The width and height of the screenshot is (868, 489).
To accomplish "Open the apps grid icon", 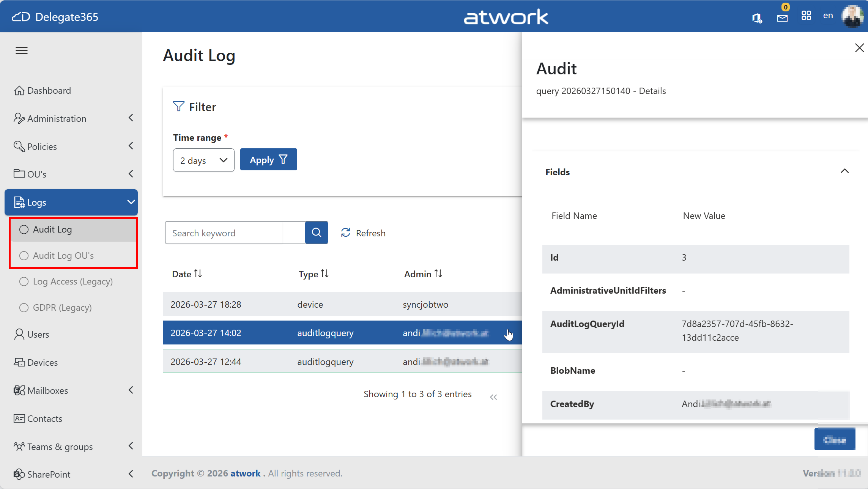I will tap(806, 16).
